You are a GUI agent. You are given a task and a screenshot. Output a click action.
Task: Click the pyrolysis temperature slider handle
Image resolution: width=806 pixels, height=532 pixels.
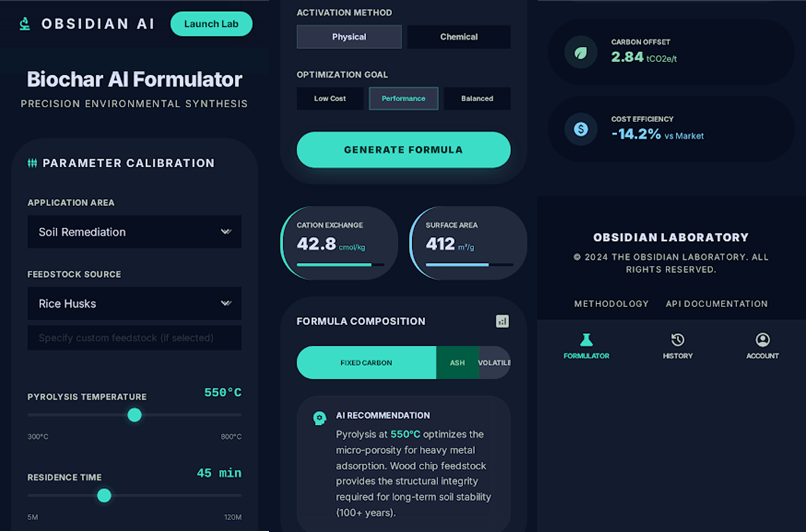(x=135, y=415)
